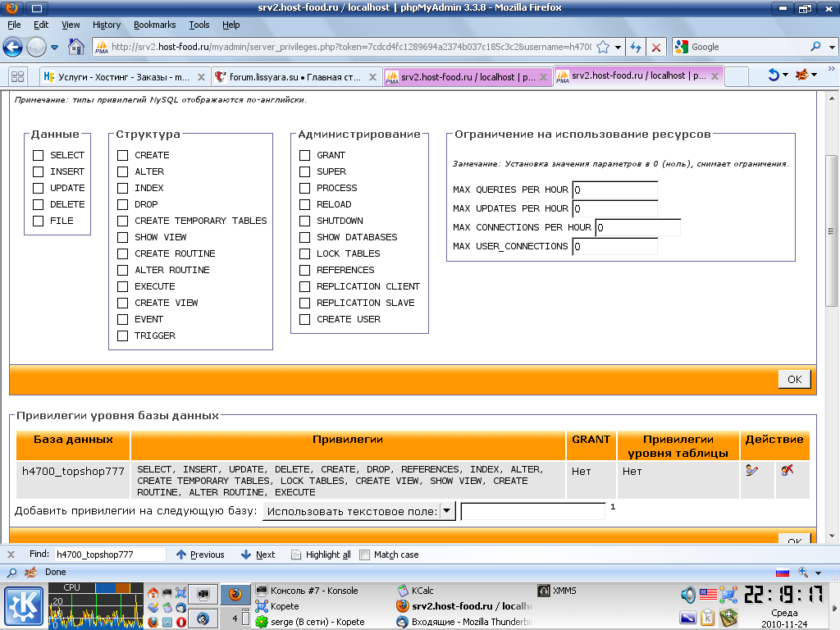840x630 pixels.
Task: Click the Find text box
Action: [110, 555]
